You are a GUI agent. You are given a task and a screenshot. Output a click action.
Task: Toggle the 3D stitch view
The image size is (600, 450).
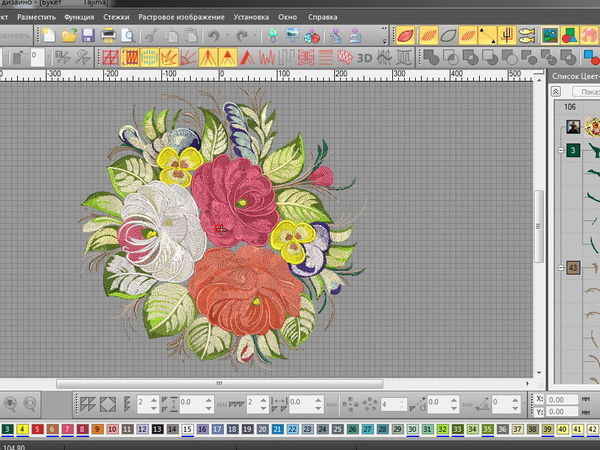click(x=366, y=58)
